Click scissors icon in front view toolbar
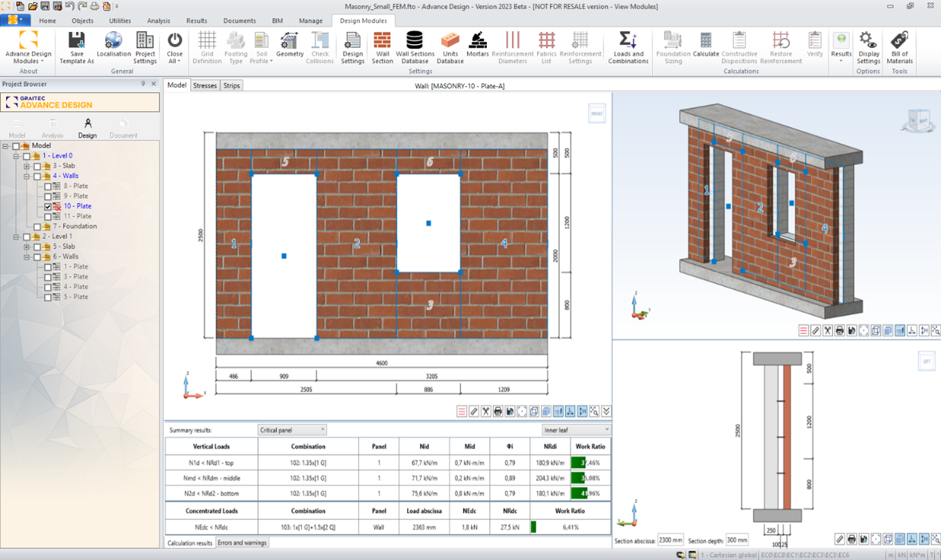Screen dimensions: 941x560 click(486, 411)
